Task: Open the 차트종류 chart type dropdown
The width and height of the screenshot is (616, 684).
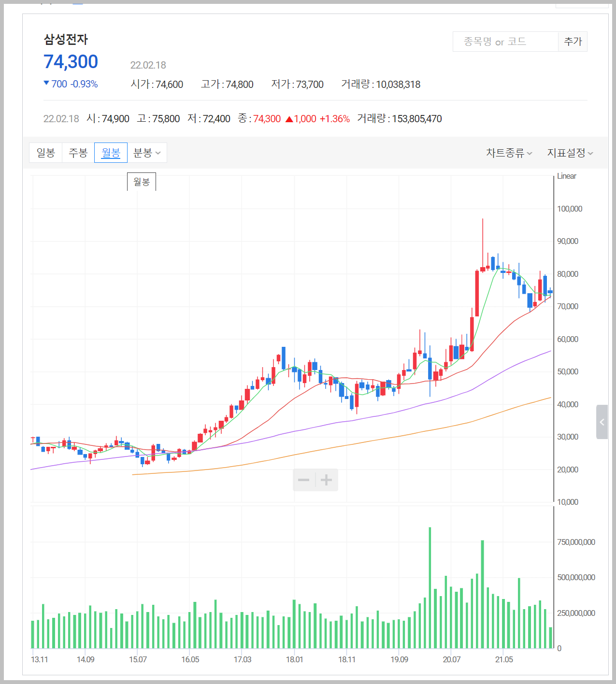Action: (509, 153)
